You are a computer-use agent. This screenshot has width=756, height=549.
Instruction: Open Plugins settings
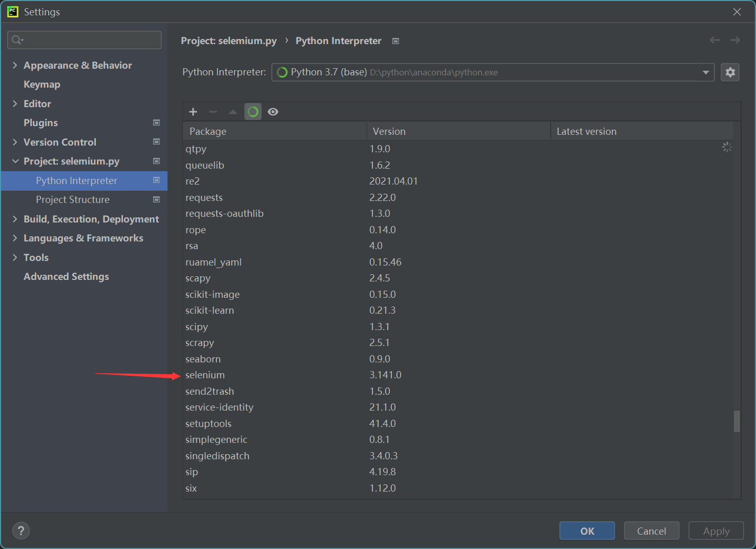click(x=40, y=123)
